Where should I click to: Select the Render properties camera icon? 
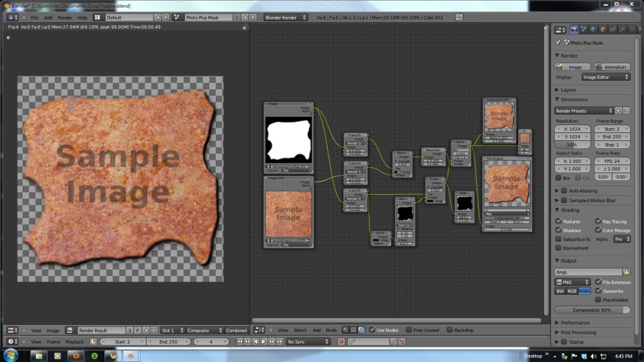pos(574,30)
